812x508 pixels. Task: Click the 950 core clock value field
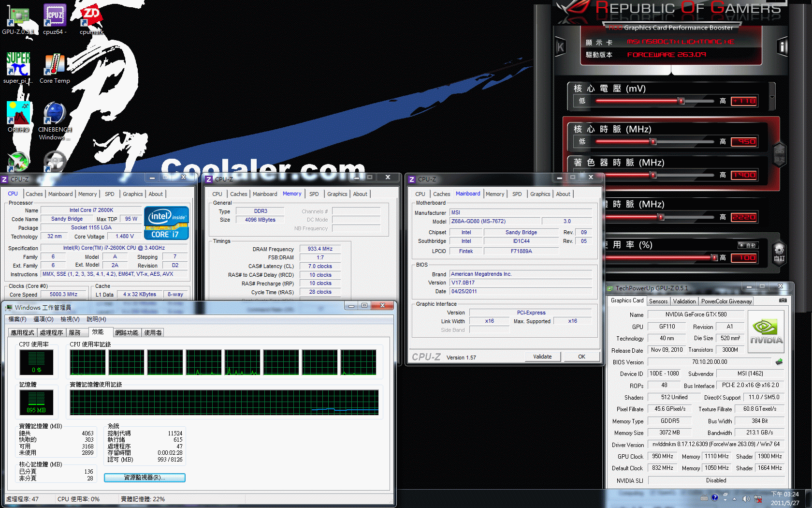click(744, 142)
